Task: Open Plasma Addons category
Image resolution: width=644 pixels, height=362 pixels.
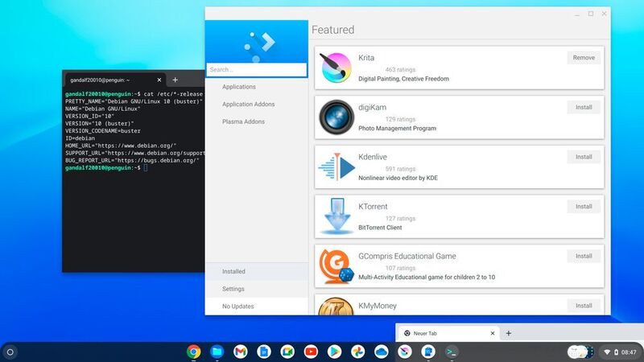Action: click(x=243, y=121)
